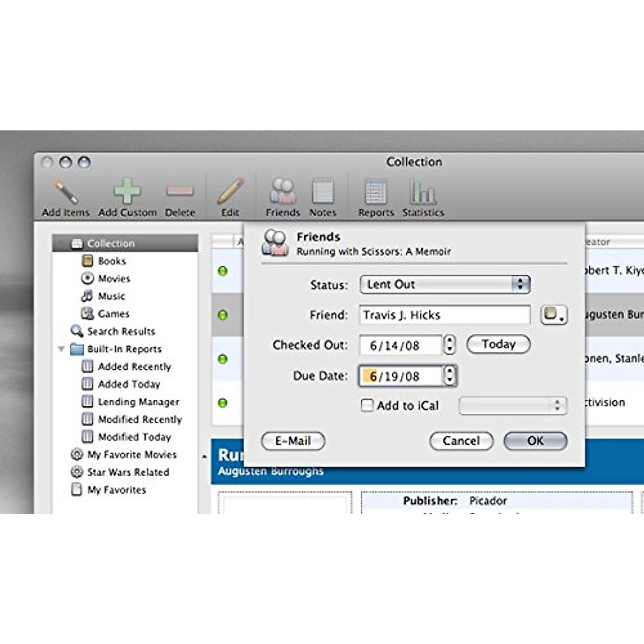Click the Today button for Checked Out
The width and height of the screenshot is (644, 644).
pos(497,344)
